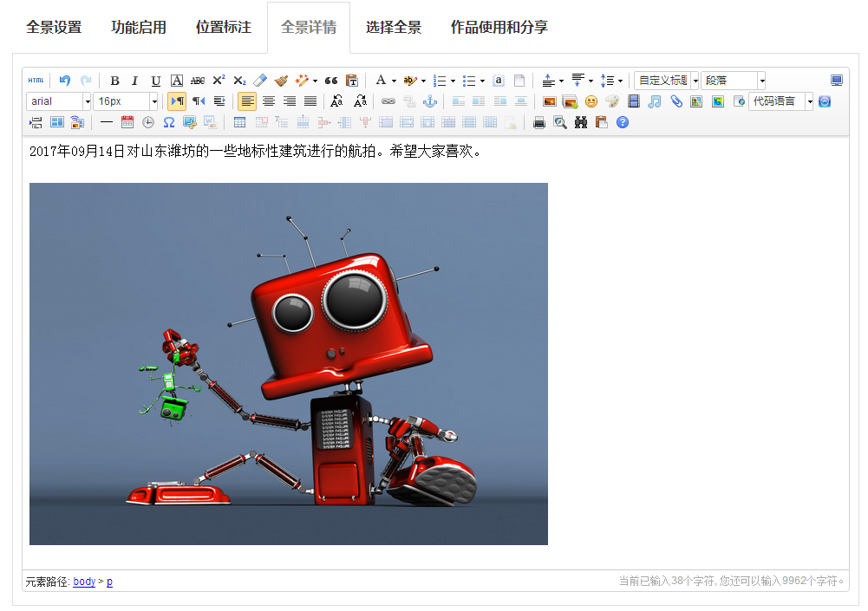
Task: Open ordered list style dropdown
Action: [x=453, y=81]
